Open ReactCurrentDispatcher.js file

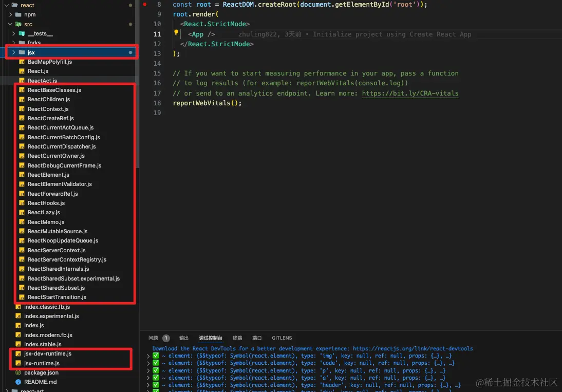(62, 146)
